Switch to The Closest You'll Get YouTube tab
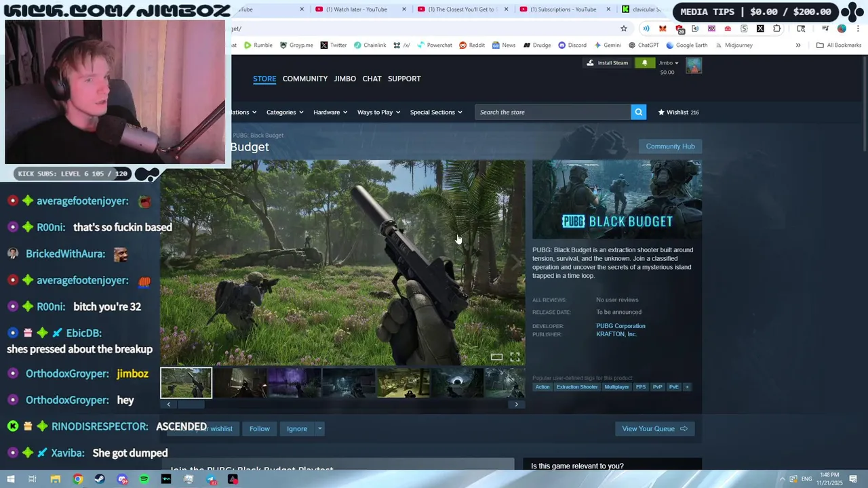 click(x=462, y=9)
